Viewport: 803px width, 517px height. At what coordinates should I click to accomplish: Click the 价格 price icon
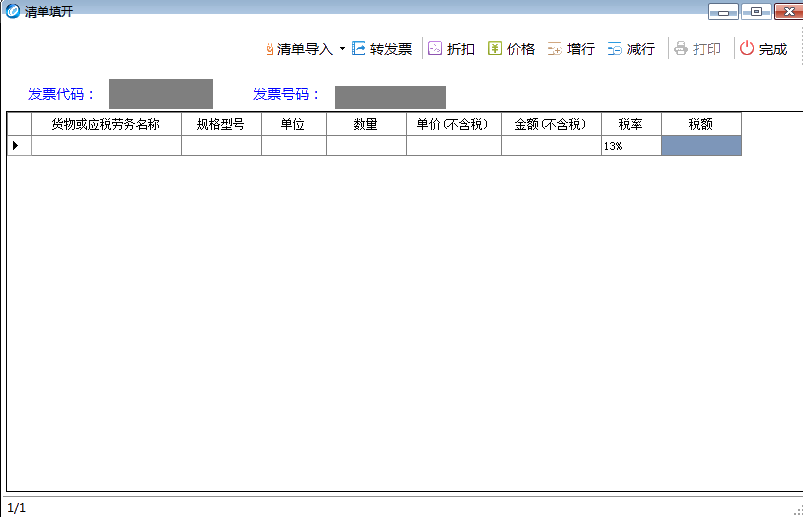(495, 49)
